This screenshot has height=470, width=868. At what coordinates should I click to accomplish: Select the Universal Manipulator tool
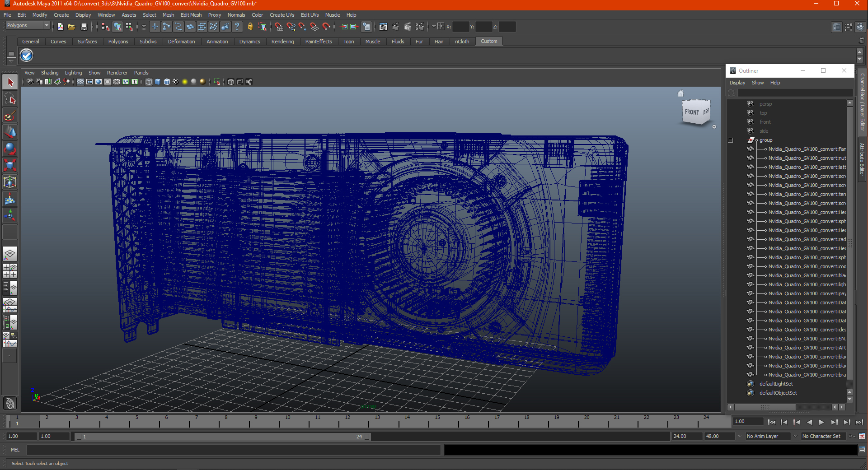10,182
